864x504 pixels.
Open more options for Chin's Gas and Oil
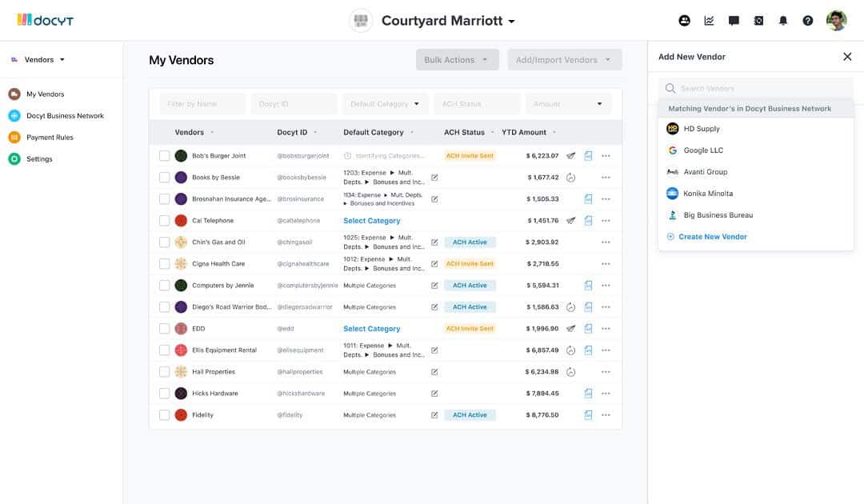coord(606,242)
